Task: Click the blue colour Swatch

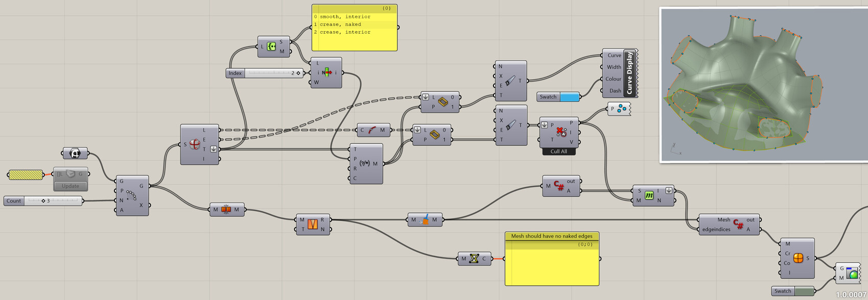Action: pos(570,97)
